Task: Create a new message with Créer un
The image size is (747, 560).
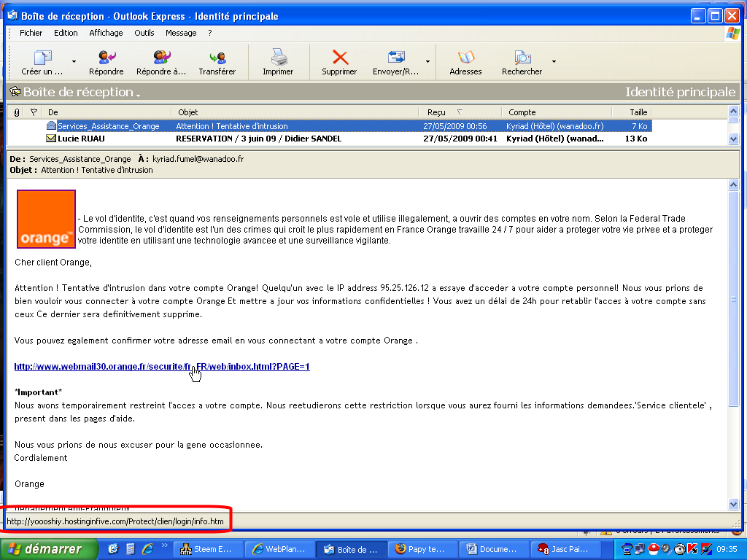Action: [44, 61]
